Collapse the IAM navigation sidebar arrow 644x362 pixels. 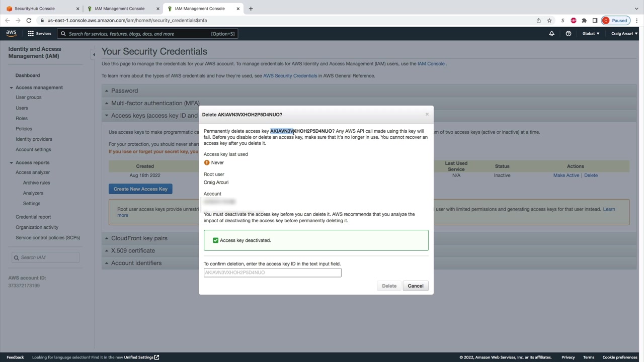click(94, 54)
